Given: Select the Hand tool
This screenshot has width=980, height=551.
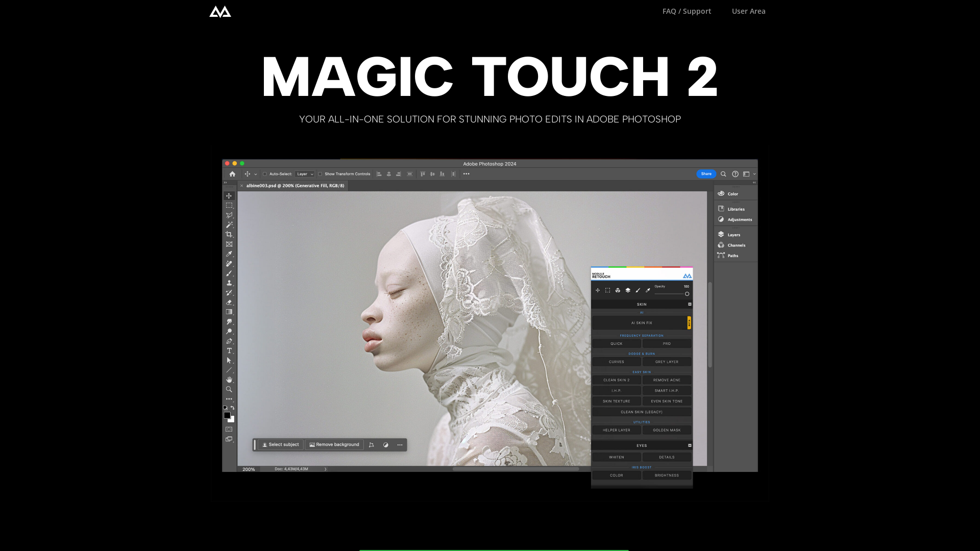Looking at the screenshot, I should point(229,380).
